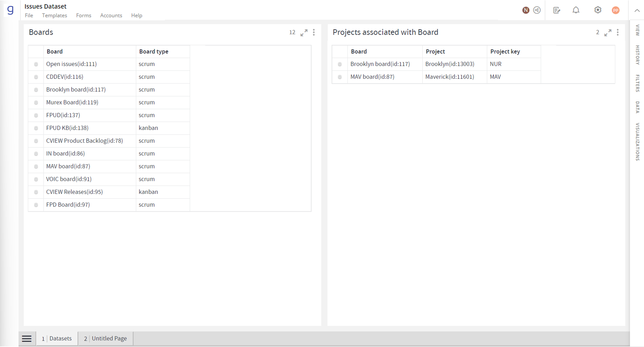This screenshot has width=644, height=347.
Task: Select the FPUD KB(id:138) row radio
Action: click(x=36, y=128)
